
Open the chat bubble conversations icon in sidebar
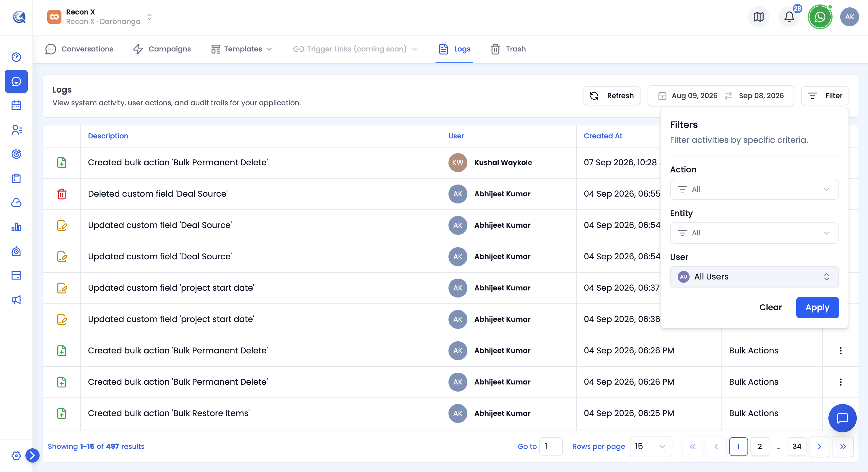(x=16, y=81)
